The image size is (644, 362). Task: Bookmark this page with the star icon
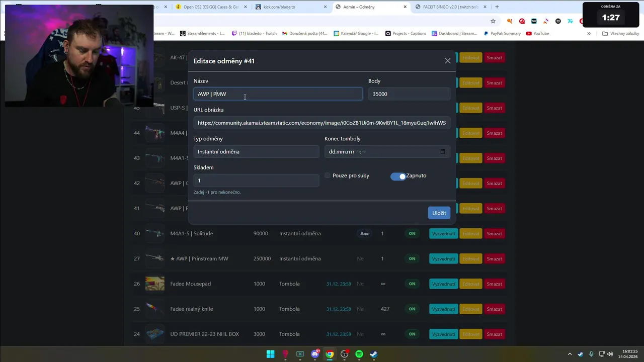point(493,21)
